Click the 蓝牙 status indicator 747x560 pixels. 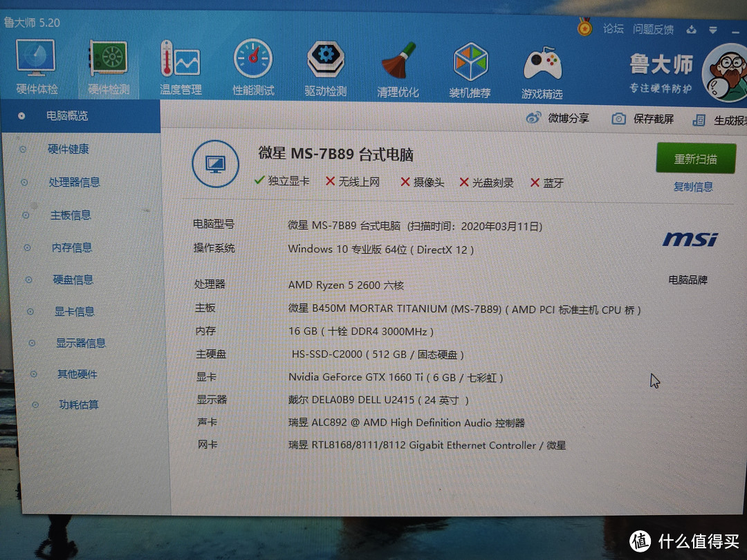[547, 183]
